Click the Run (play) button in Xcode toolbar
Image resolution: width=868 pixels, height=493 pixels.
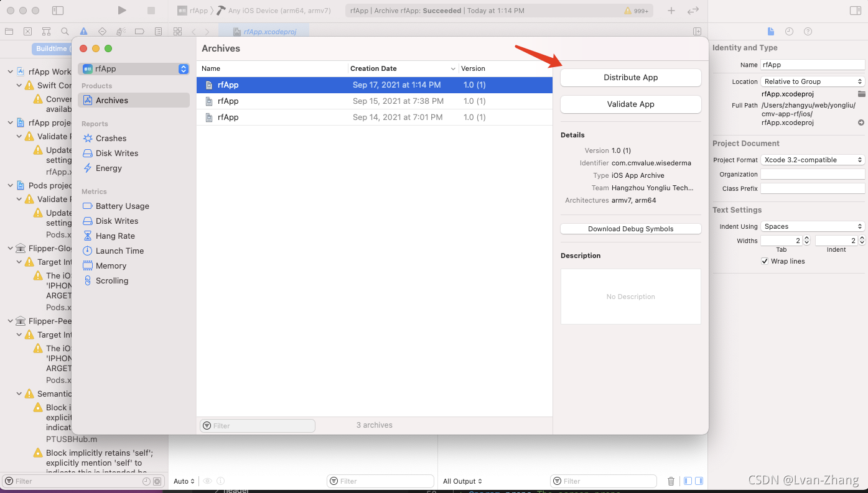point(122,11)
